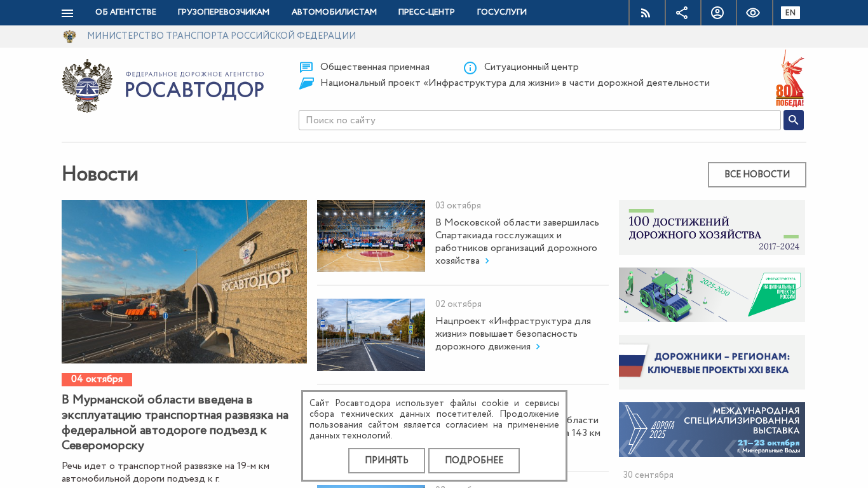This screenshot has height=488, width=868.
Task: Toggle the accessibility eye icon
Action: [753, 13]
